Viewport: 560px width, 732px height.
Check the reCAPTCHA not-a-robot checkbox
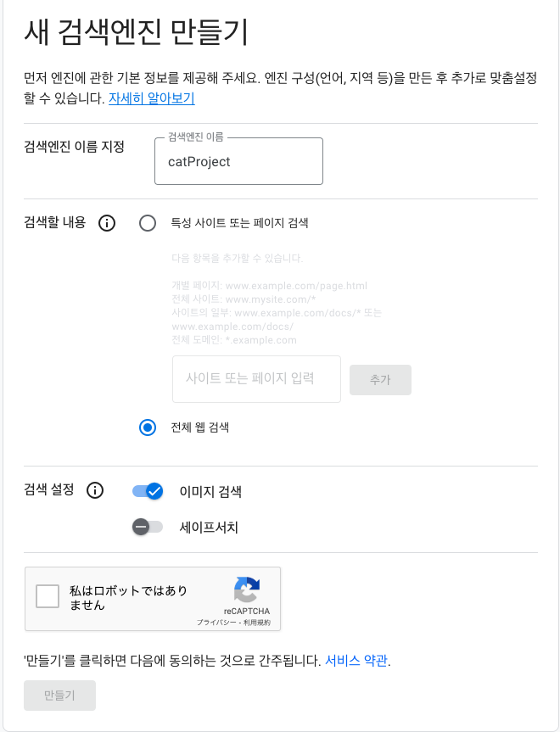(x=48, y=596)
